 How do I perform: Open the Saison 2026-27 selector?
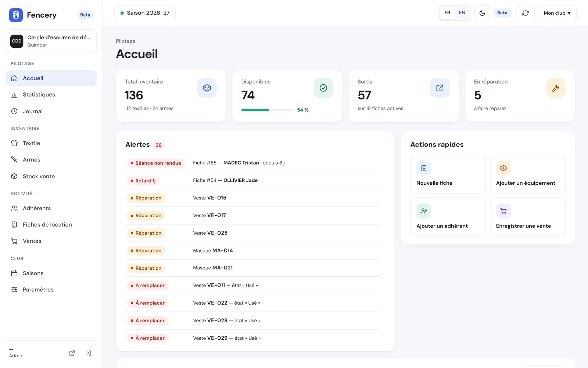[x=145, y=13]
